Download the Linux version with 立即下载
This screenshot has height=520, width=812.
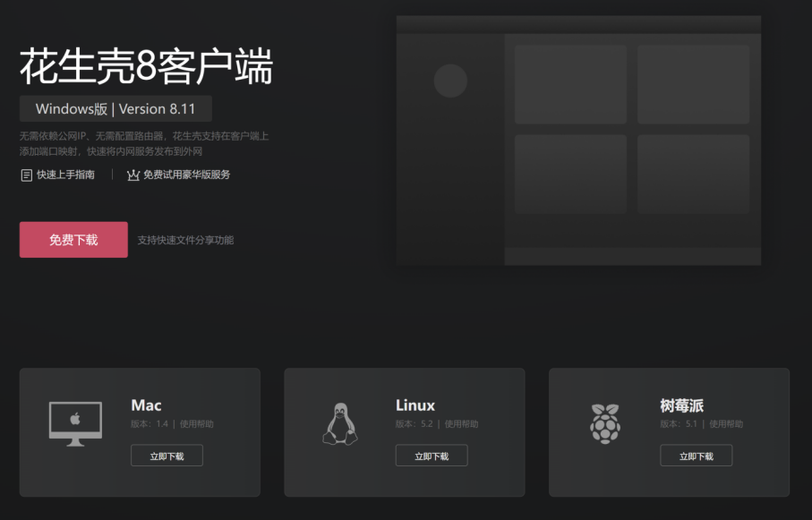[x=432, y=456]
